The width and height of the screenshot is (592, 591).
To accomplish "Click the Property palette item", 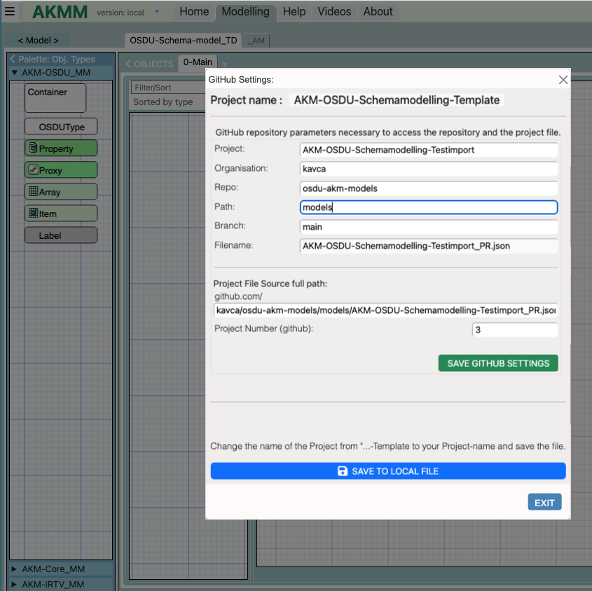I will coord(61,148).
